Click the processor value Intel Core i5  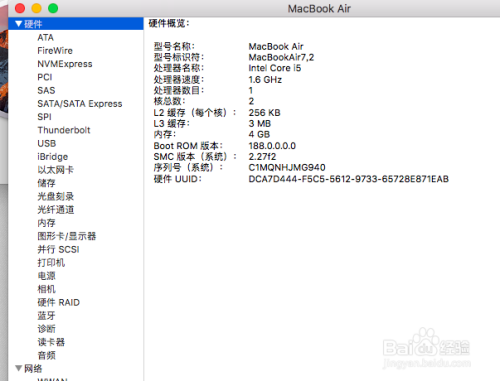[275, 68]
